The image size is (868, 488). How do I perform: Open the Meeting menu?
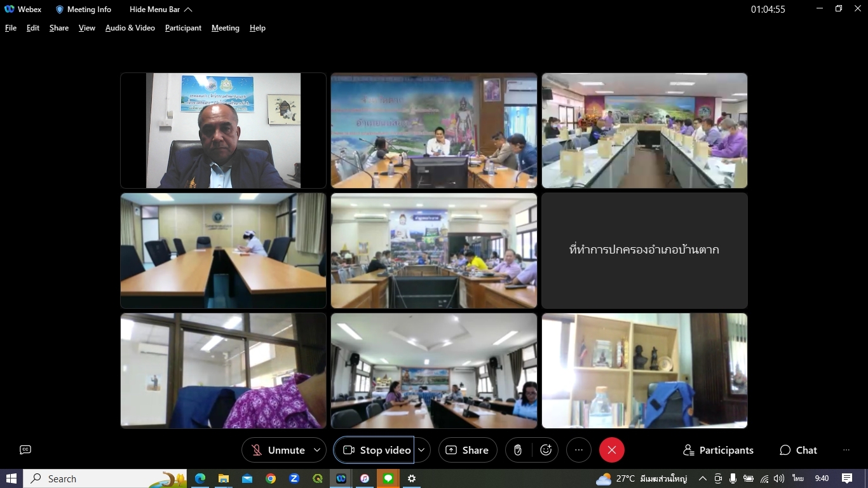click(x=226, y=28)
